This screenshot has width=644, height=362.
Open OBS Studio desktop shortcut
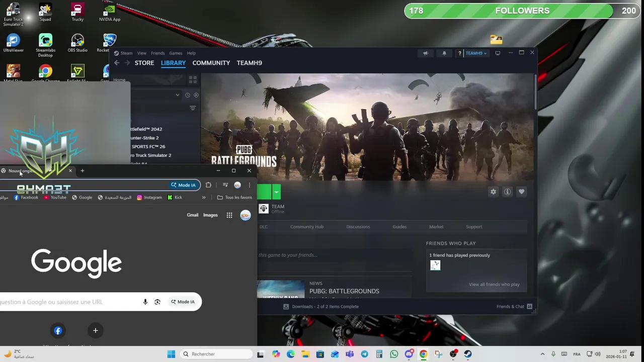point(77,43)
